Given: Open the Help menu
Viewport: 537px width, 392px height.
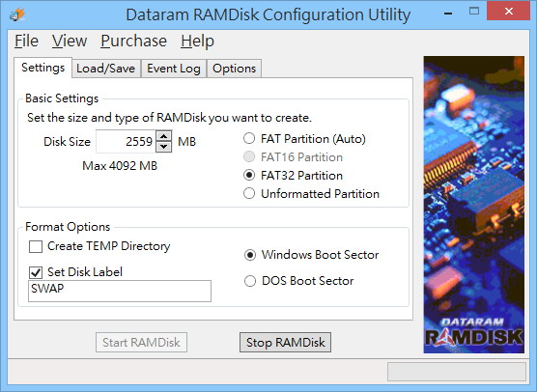Looking at the screenshot, I should [197, 42].
